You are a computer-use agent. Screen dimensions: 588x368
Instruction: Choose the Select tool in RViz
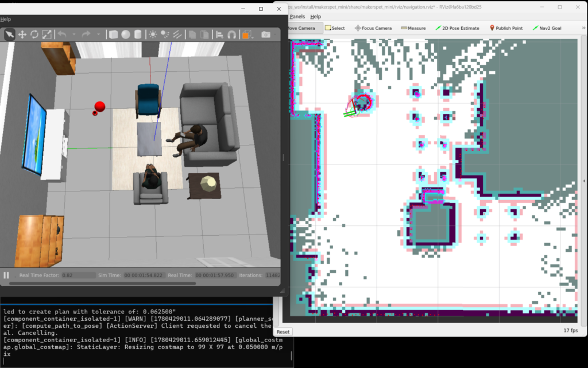pyautogui.click(x=335, y=28)
